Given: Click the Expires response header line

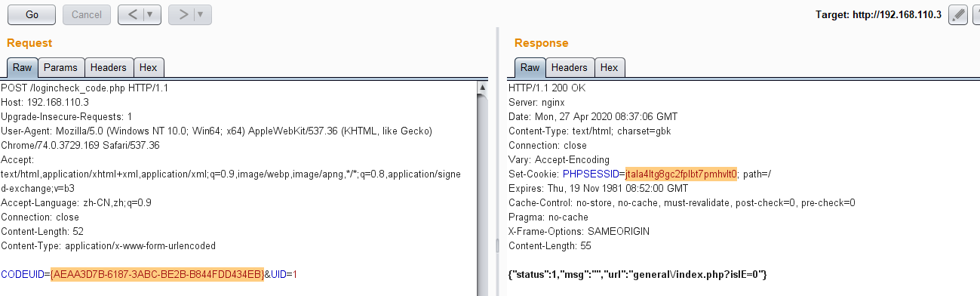Looking at the screenshot, I should 598,189.
